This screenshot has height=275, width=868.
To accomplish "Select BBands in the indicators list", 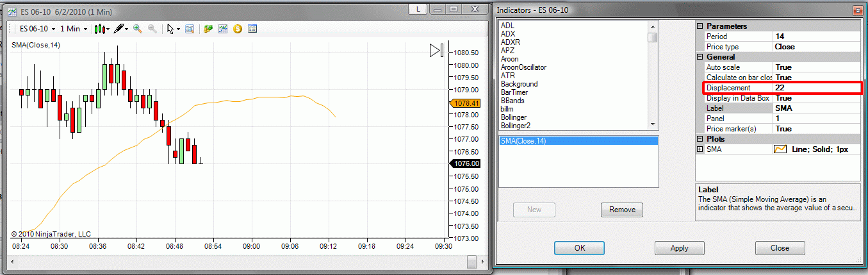I will (514, 101).
